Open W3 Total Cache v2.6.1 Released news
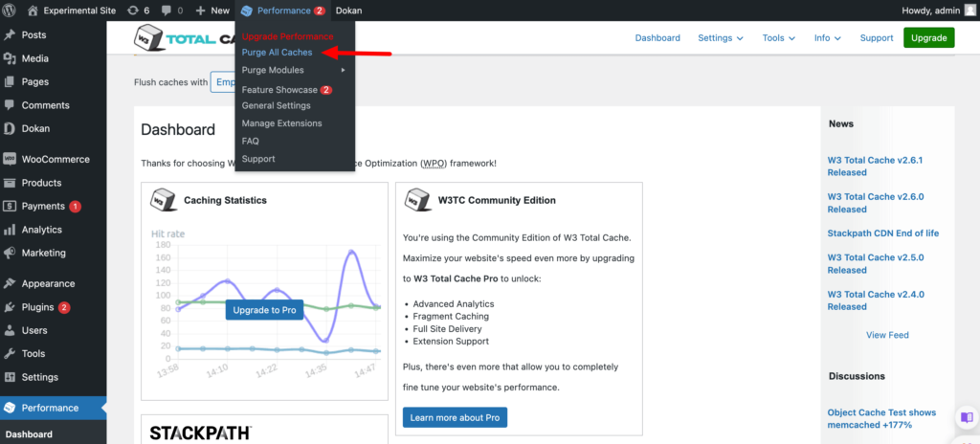The height and width of the screenshot is (444, 980). (875, 166)
